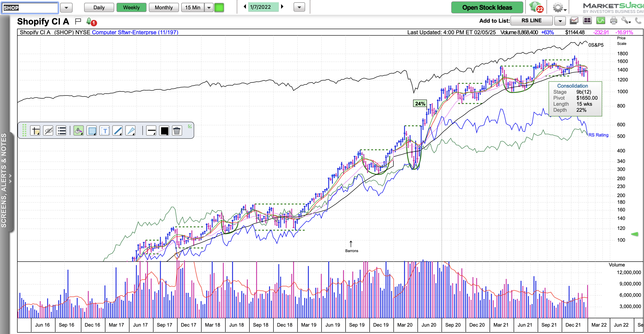The image size is (644, 334).
Task: Select the Text annotation tool
Action: click(x=105, y=130)
